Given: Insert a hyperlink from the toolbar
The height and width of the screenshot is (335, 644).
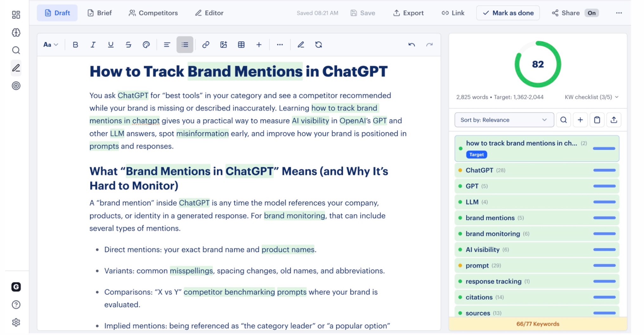Looking at the screenshot, I should pos(206,45).
